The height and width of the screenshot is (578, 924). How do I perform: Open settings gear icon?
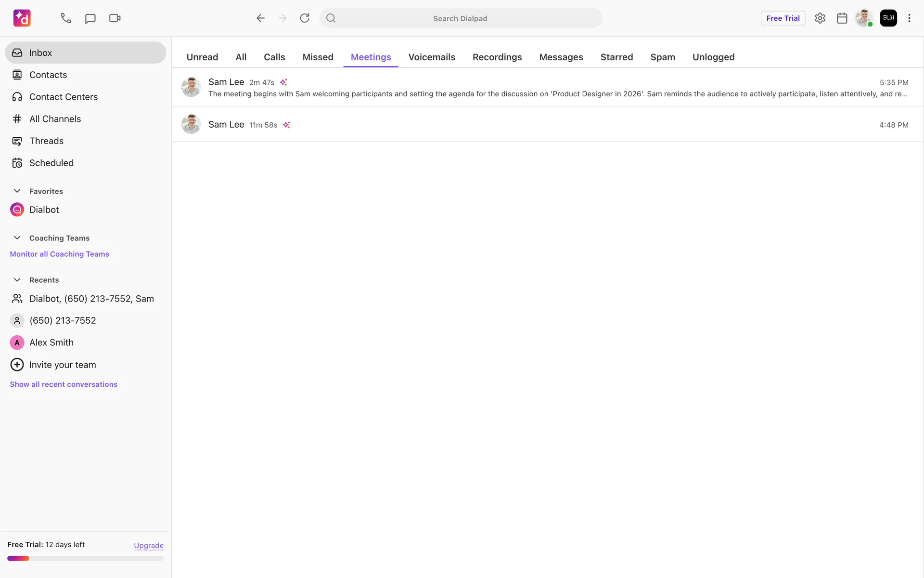coord(820,18)
